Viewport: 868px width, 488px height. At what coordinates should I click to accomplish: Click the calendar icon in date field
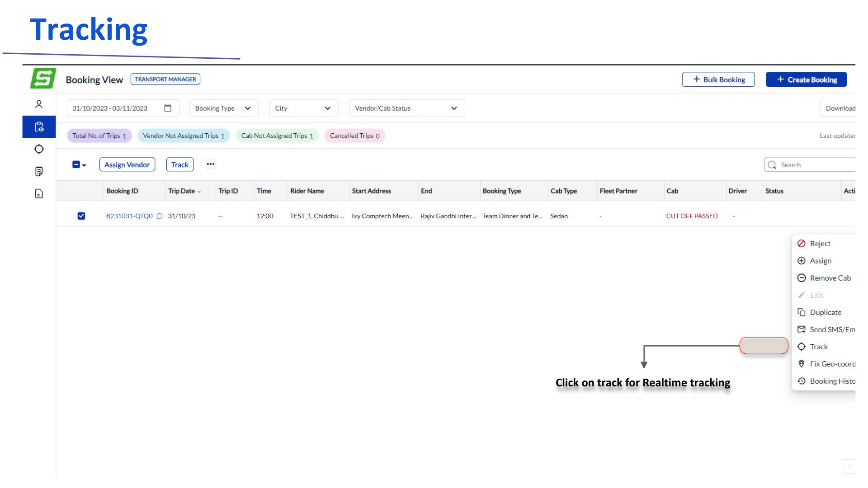168,108
